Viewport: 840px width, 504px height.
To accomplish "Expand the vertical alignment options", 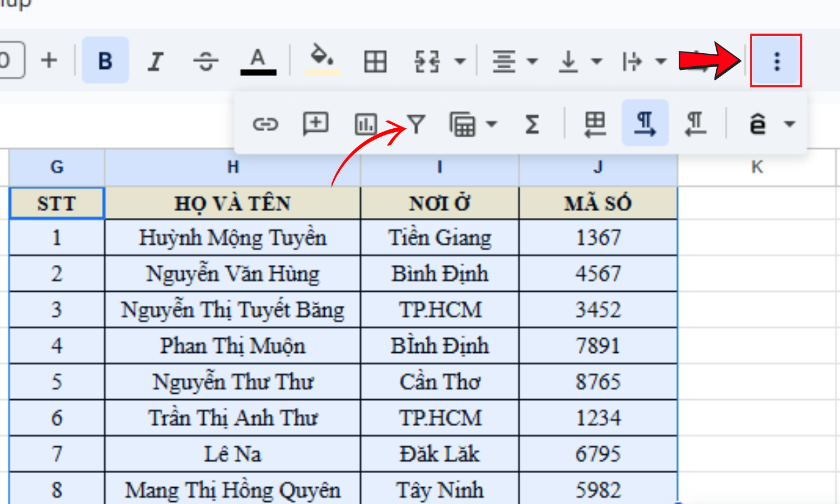I will point(595,60).
